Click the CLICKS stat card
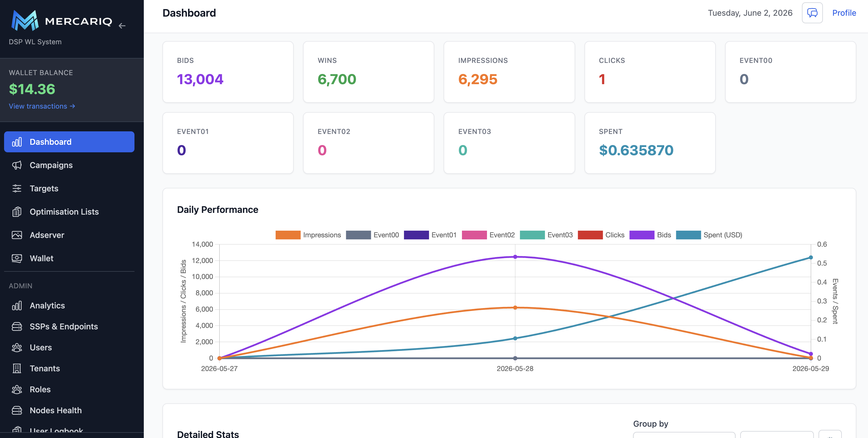This screenshot has width=868, height=438. [650, 72]
